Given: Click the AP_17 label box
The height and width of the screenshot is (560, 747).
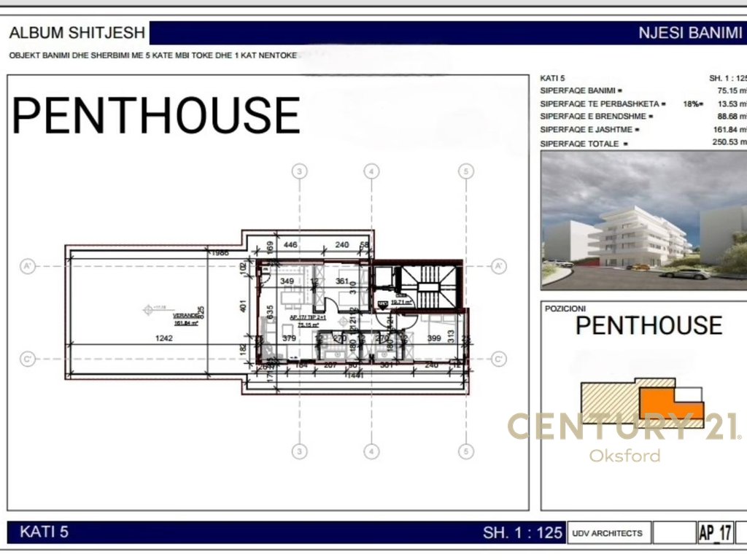Looking at the screenshot, I should click(x=715, y=533).
